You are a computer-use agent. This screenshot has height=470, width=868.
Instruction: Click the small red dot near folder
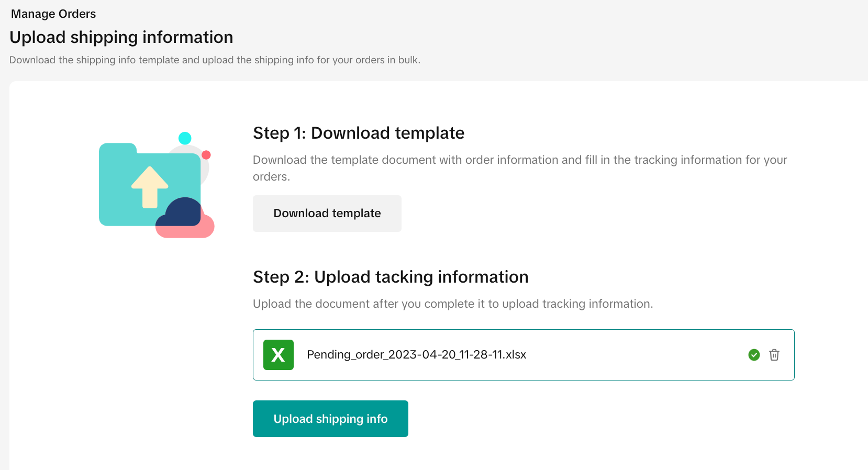pyautogui.click(x=206, y=155)
